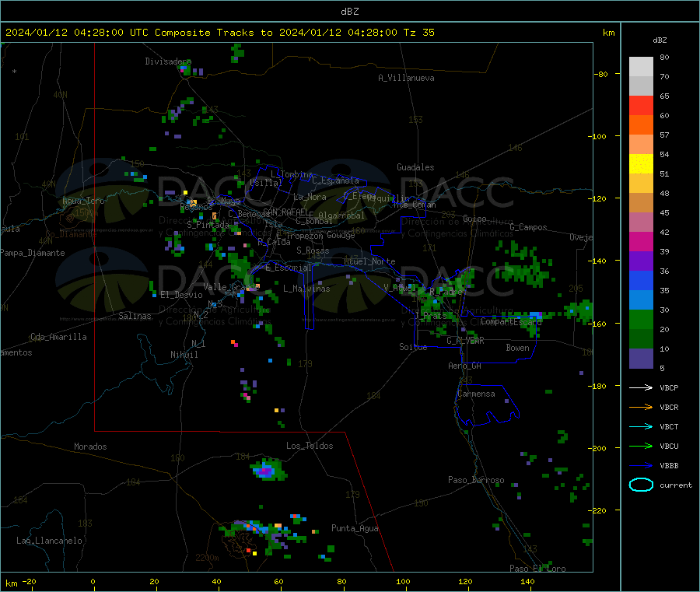
Task: Click the 'Valle_Grande' map label
Action: coord(231,286)
